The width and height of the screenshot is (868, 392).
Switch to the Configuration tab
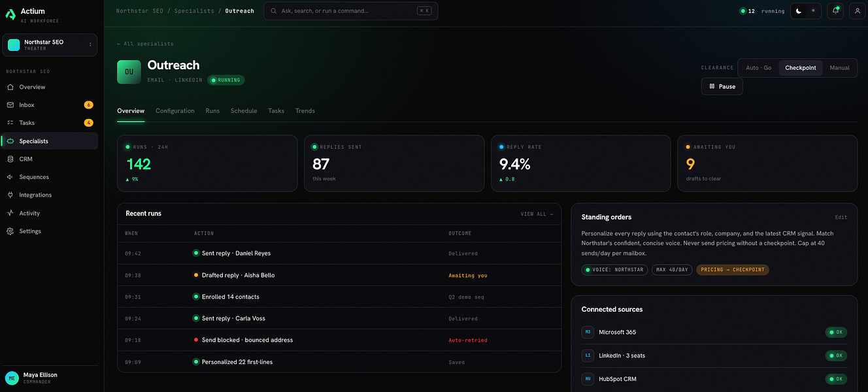[175, 111]
